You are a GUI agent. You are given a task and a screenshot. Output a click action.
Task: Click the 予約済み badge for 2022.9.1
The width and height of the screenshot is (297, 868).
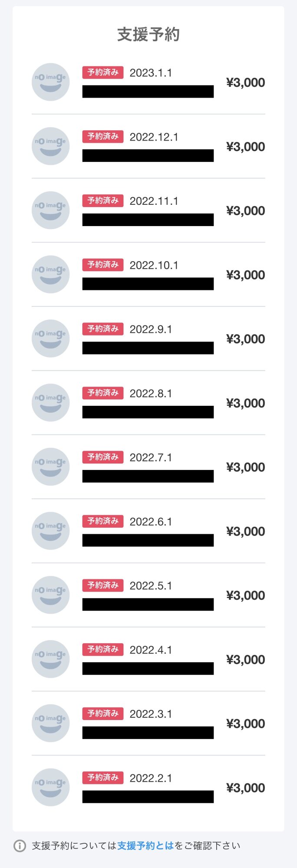[103, 329]
